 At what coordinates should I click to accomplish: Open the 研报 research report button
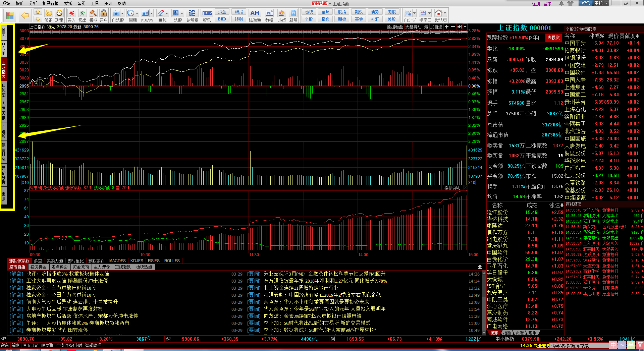coord(239,12)
